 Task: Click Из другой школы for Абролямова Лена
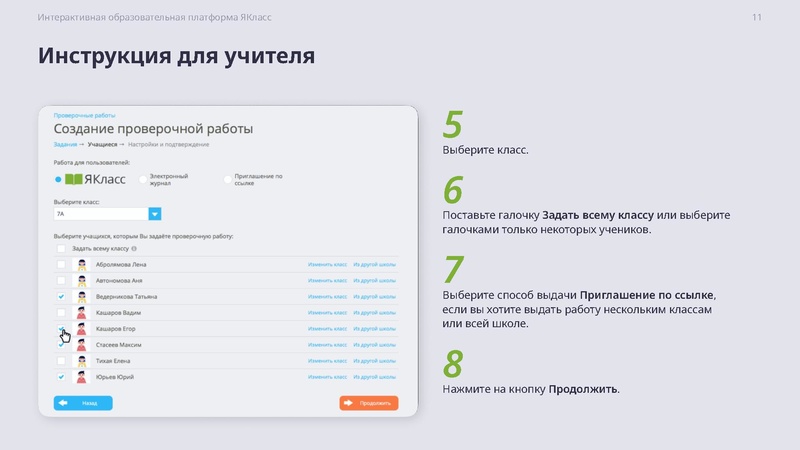374,264
